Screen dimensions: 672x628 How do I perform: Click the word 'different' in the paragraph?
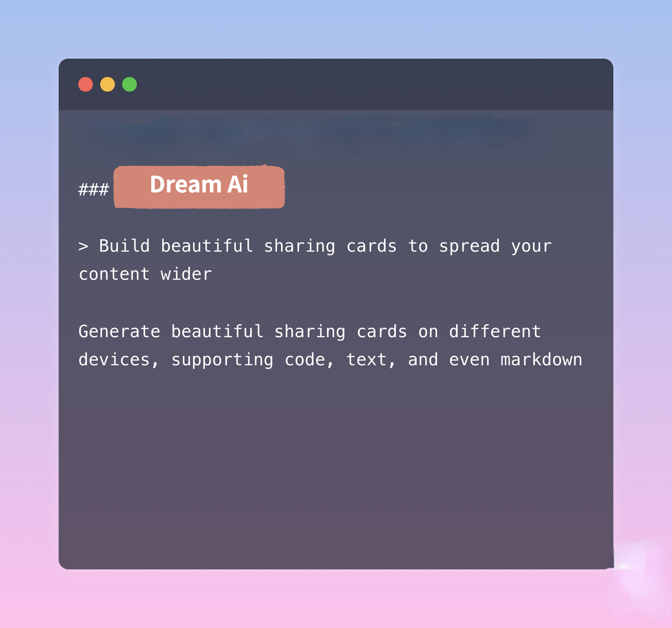point(495,331)
